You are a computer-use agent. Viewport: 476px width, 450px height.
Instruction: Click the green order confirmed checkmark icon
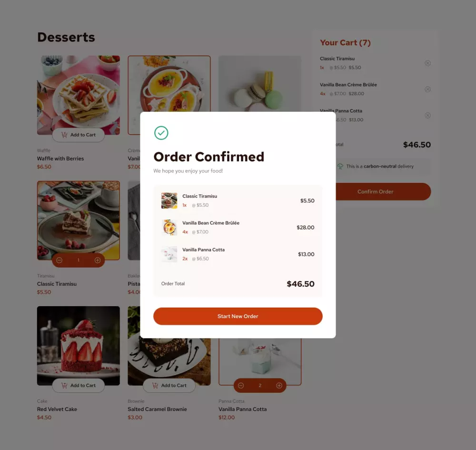(161, 133)
